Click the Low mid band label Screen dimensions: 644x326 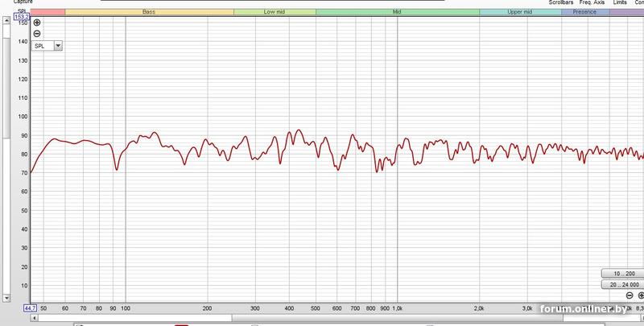coord(275,12)
